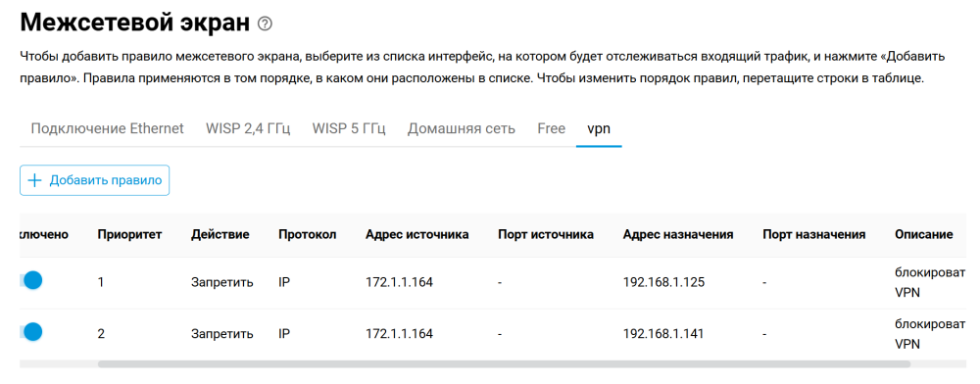Click the Описание column header

[924, 235]
